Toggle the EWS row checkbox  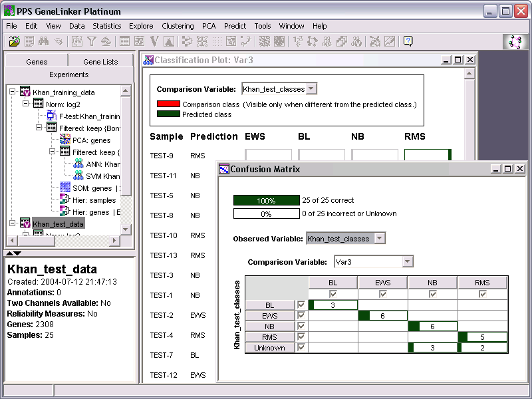pos(301,315)
